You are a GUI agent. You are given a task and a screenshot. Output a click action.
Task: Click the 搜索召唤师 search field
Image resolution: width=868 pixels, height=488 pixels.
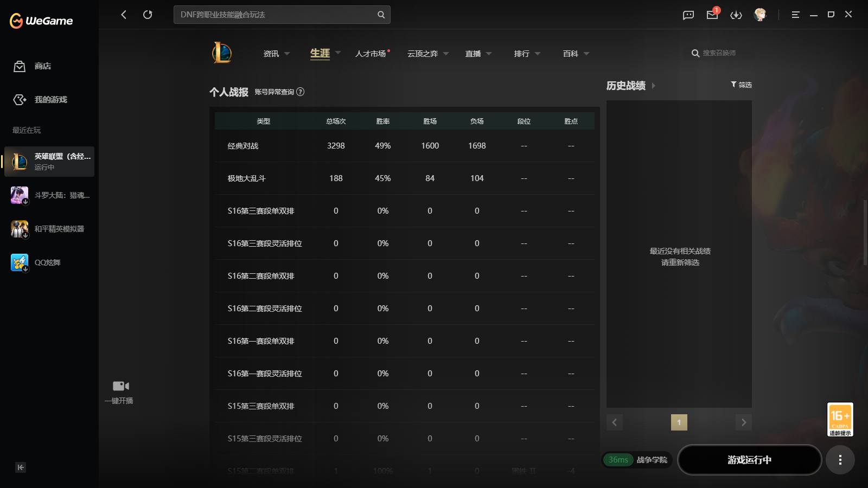[719, 53]
